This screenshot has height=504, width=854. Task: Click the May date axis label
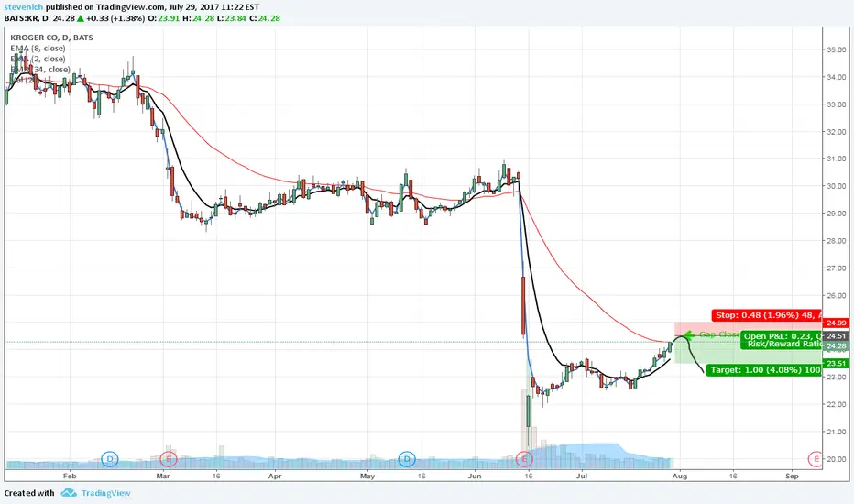tap(367, 476)
